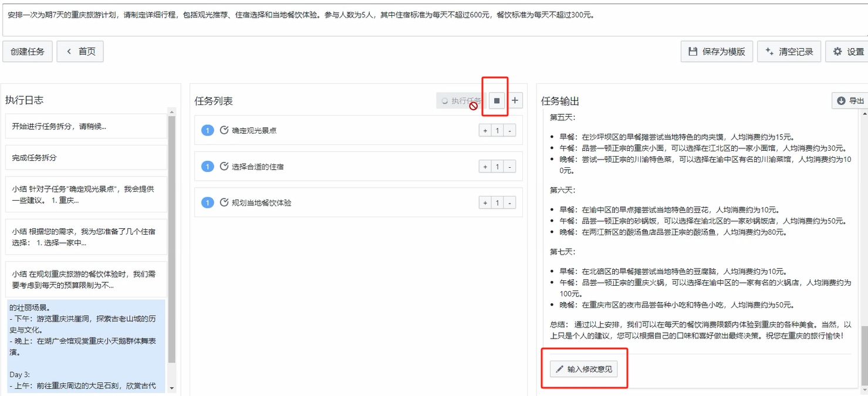The height and width of the screenshot is (396, 868).
Task: Click the task description text box
Action: [x=434, y=18]
